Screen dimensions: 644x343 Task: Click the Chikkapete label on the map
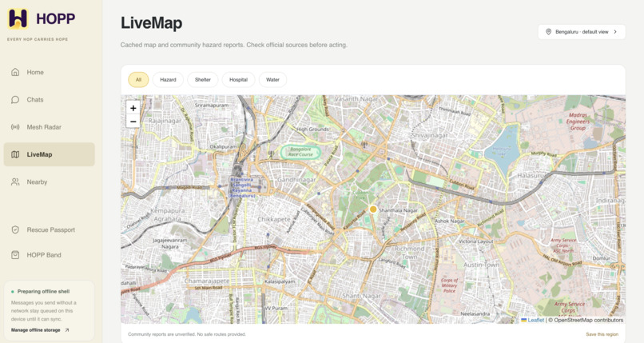pos(274,219)
